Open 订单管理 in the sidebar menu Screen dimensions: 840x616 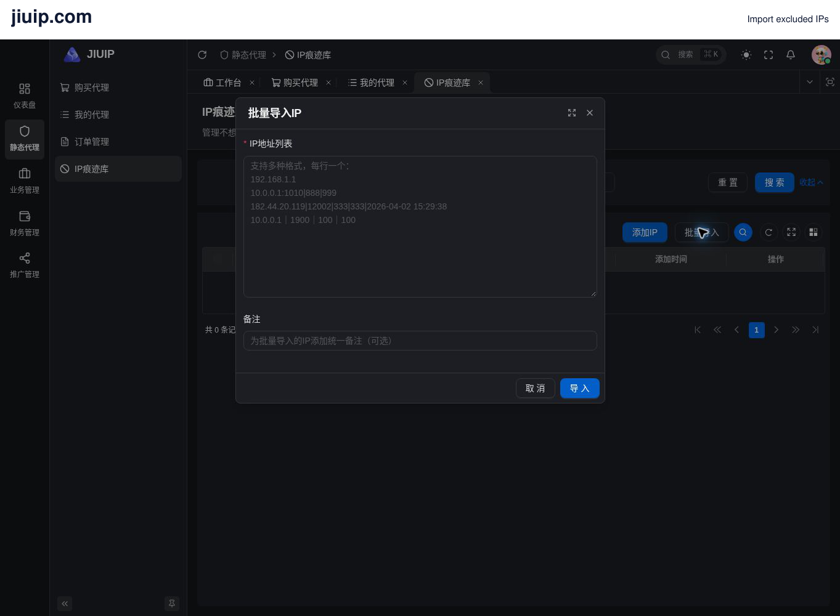coord(118,142)
